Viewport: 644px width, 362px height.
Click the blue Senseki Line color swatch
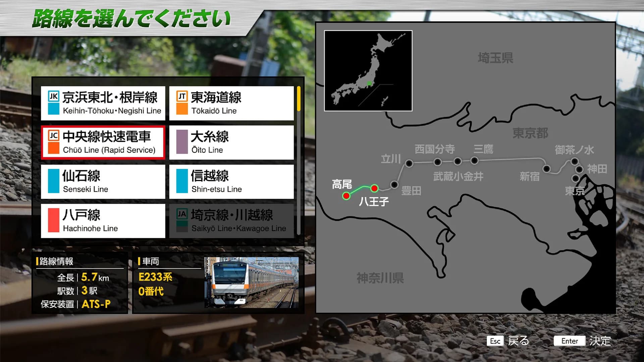[x=54, y=181]
